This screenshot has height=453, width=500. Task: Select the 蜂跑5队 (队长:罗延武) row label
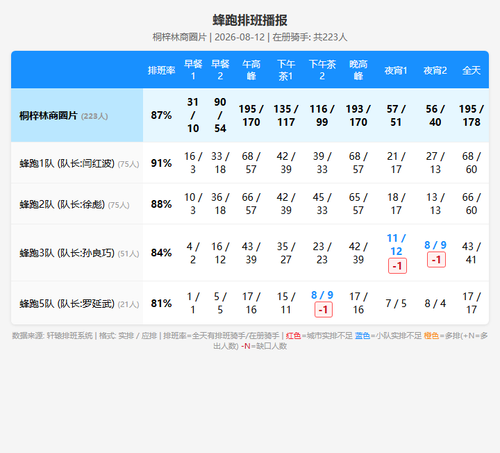pyautogui.click(x=79, y=304)
